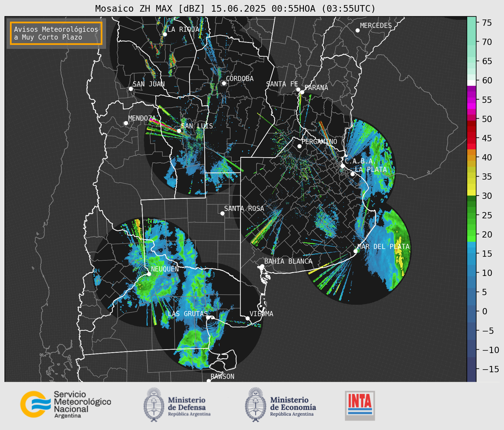Image resolution: width=504 pixels, height=430 pixels.
Task: Click the RAWSON city marker
Action: pyautogui.click(x=209, y=381)
